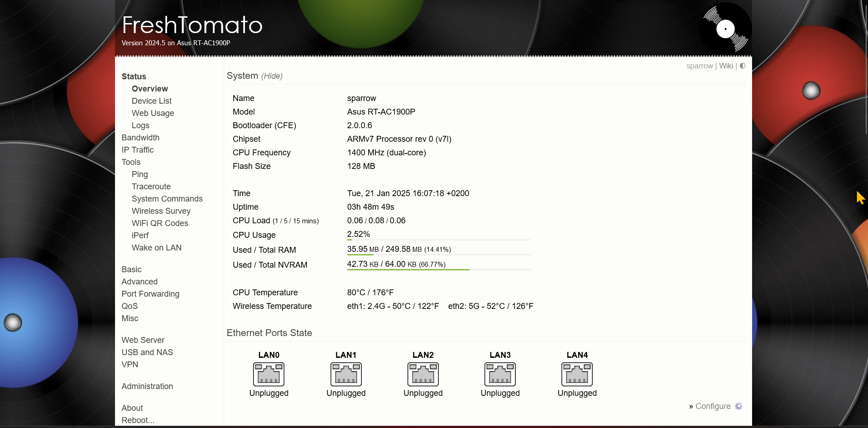Viewport: 868px width, 428px height.
Task: Click the Used / Total RAM bar
Action: [438, 254]
